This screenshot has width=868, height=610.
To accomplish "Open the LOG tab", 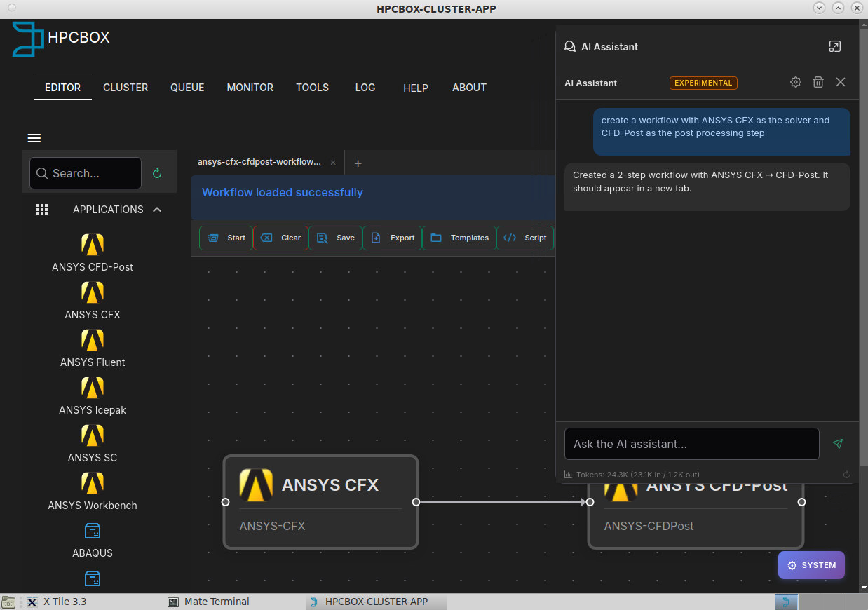I will pos(365,88).
